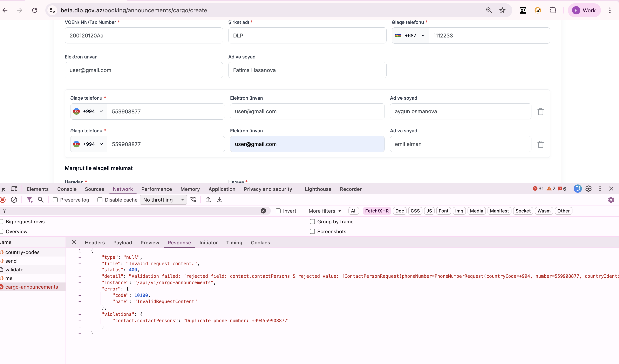Open the Work profile menu
The image size is (619, 364).
pos(584,10)
